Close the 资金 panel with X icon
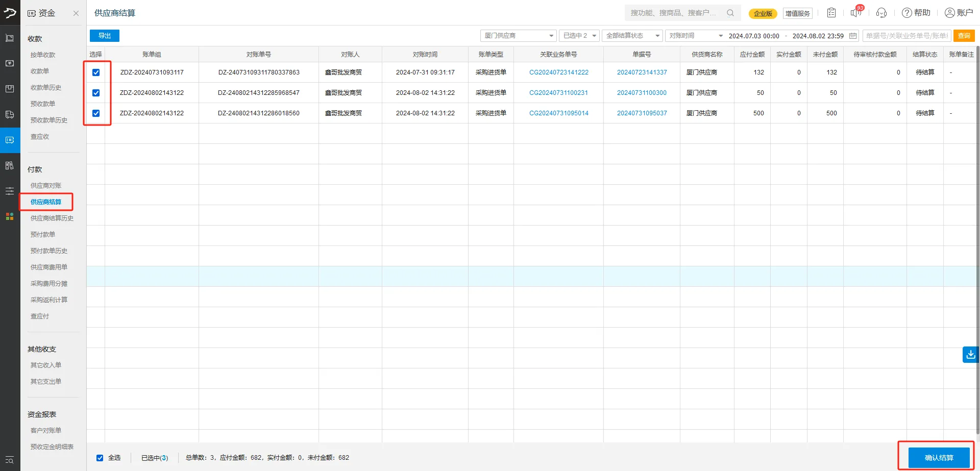Image resolution: width=980 pixels, height=471 pixels. [76, 13]
